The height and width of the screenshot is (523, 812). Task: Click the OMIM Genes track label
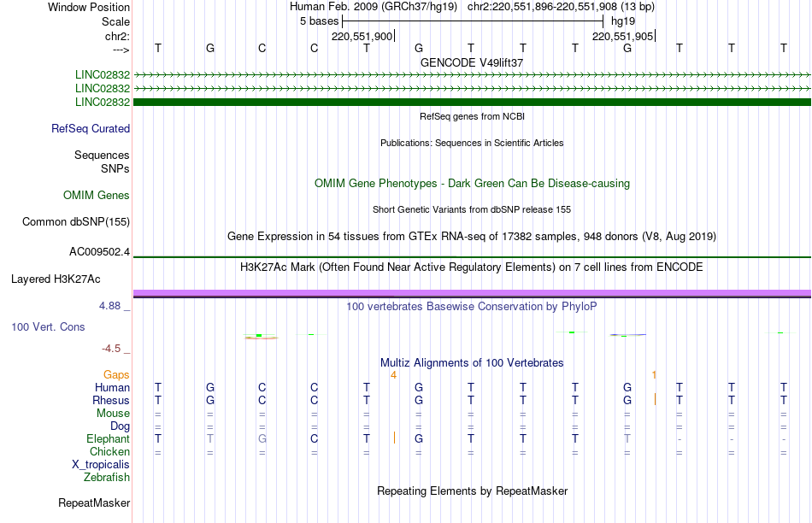tap(97, 195)
